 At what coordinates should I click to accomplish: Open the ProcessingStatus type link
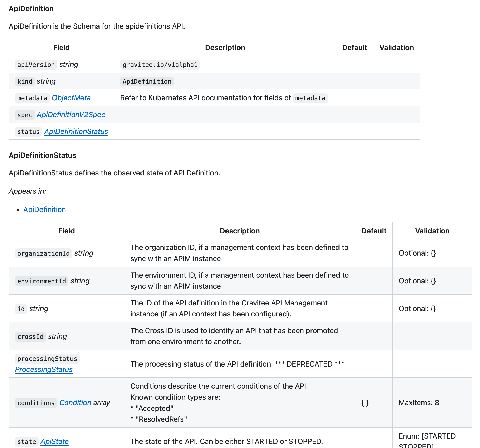(44, 369)
